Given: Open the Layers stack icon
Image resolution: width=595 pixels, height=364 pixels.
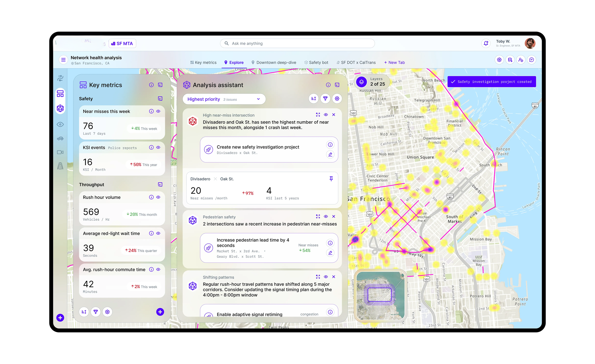Looking at the screenshot, I should pos(362,82).
